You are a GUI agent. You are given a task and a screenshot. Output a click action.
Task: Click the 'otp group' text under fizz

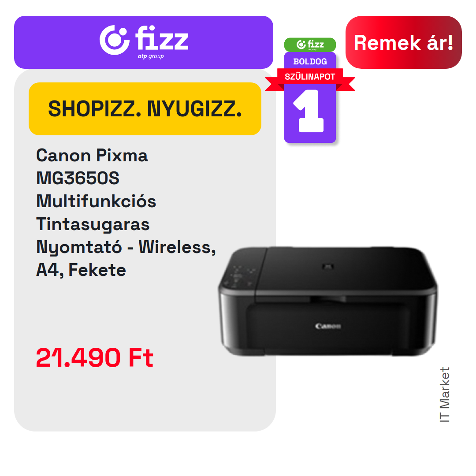151,56
